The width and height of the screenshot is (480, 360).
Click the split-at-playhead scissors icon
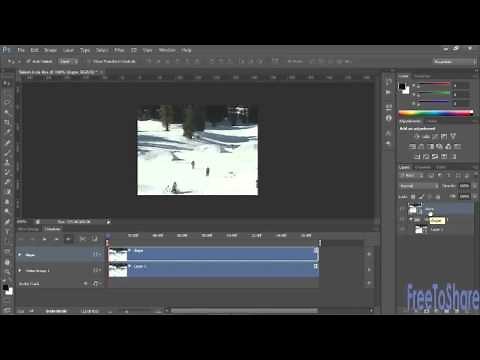83,239
